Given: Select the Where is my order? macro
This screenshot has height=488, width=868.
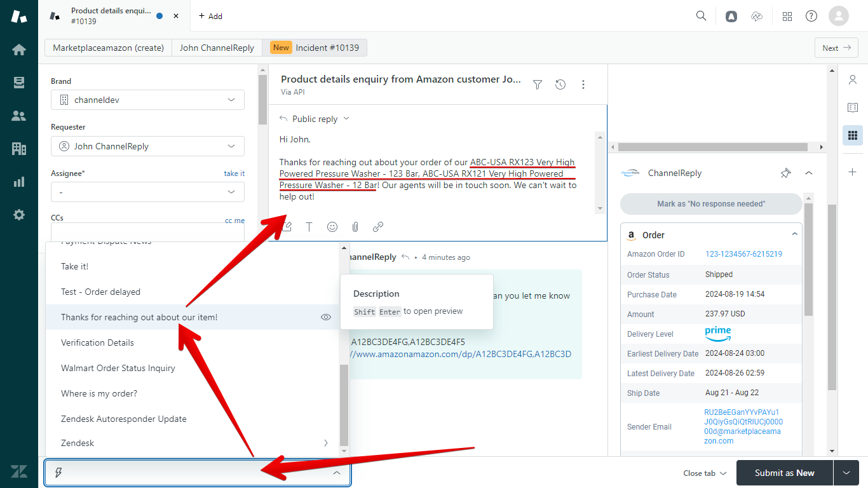Looking at the screenshot, I should [193, 393].
